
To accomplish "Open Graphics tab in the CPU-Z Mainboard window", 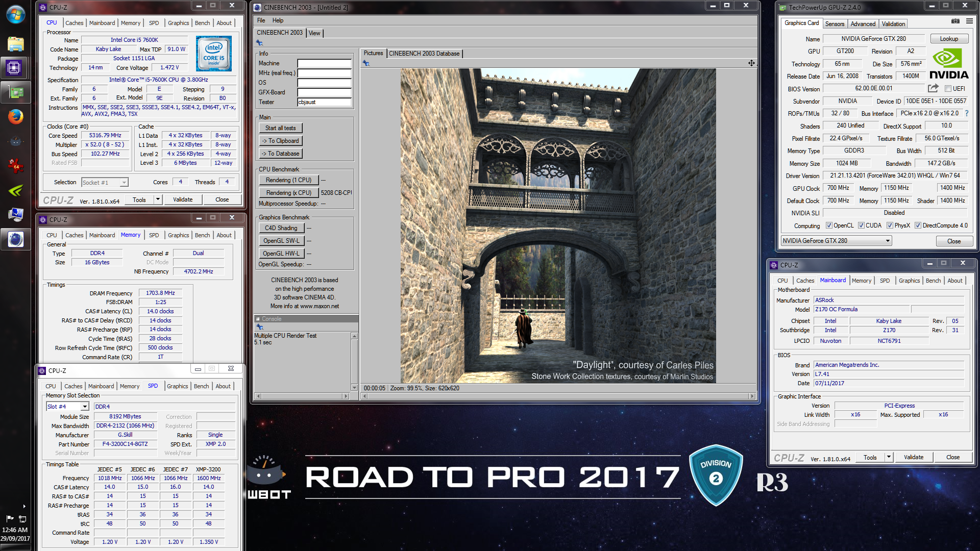I will point(909,281).
